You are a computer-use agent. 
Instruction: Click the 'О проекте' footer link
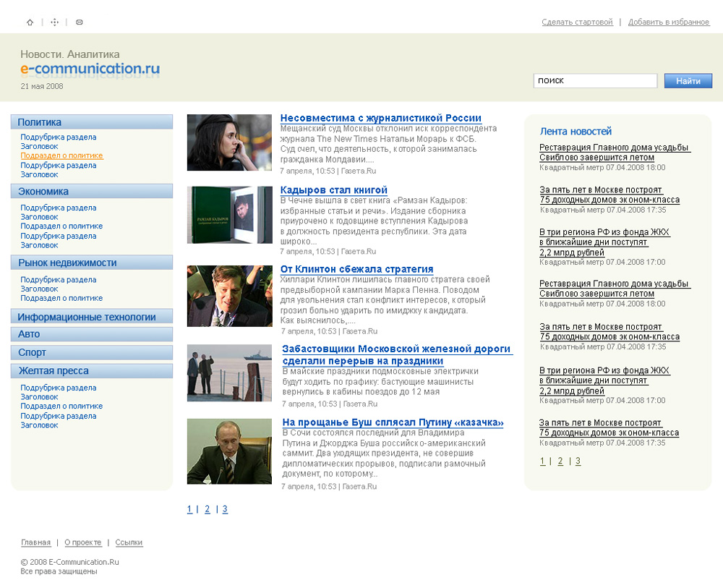point(83,542)
